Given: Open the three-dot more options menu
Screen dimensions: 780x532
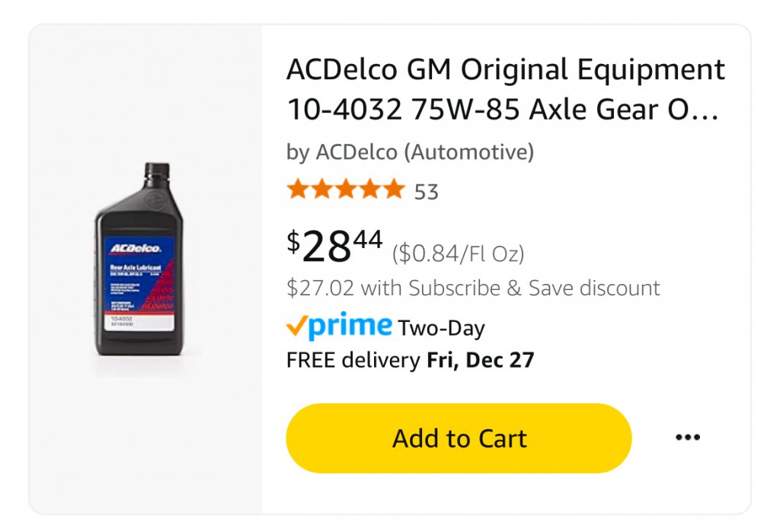Looking at the screenshot, I should pos(688,438).
